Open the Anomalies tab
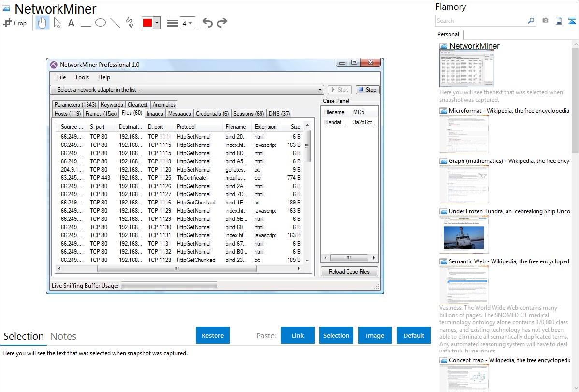579x392 pixels. point(164,105)
